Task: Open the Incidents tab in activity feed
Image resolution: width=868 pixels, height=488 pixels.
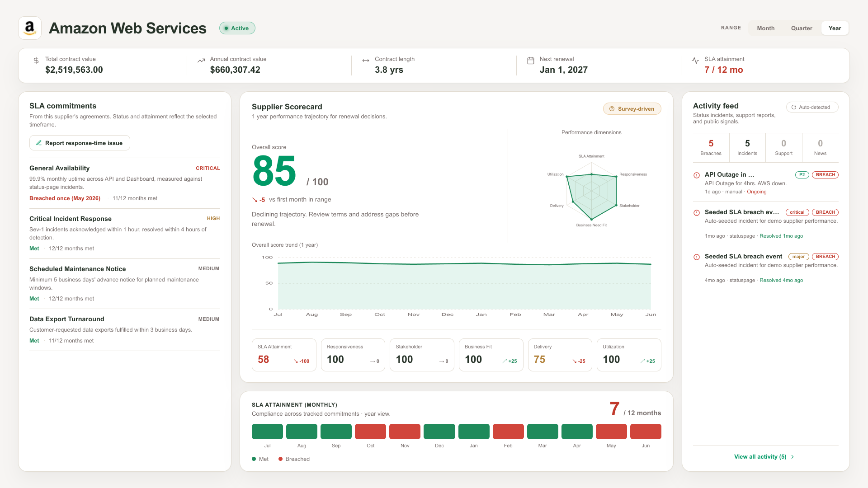Action: tap(747, 148)
